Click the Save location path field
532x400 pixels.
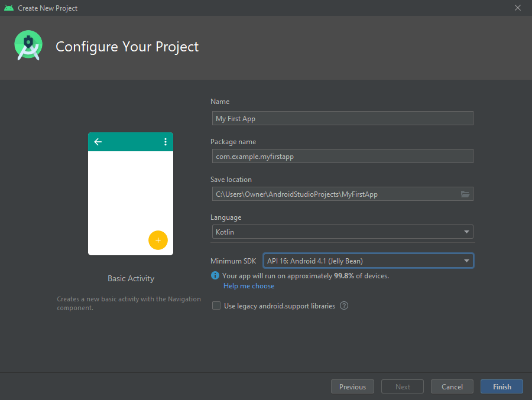(x=334, y=194)
